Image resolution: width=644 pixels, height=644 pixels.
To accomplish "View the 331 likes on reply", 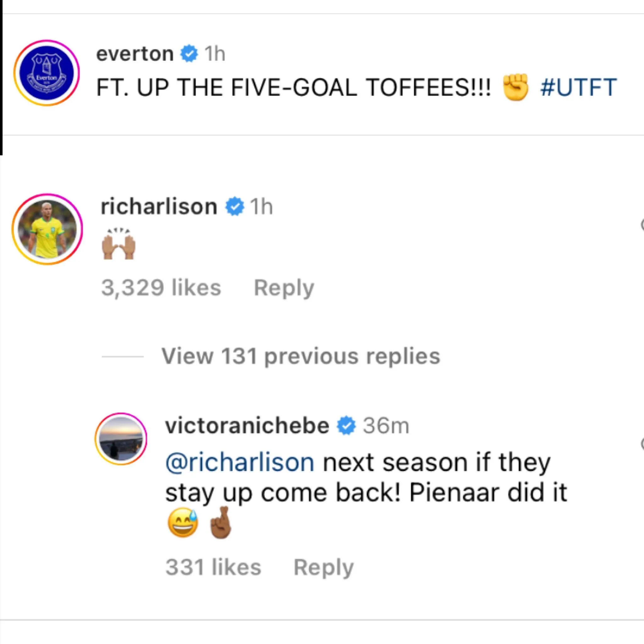I will tap(213, 567).
